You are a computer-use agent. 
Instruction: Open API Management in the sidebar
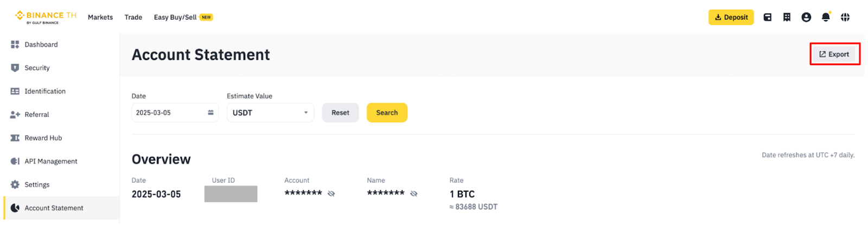pyautogui.click(x=50, y=161)
